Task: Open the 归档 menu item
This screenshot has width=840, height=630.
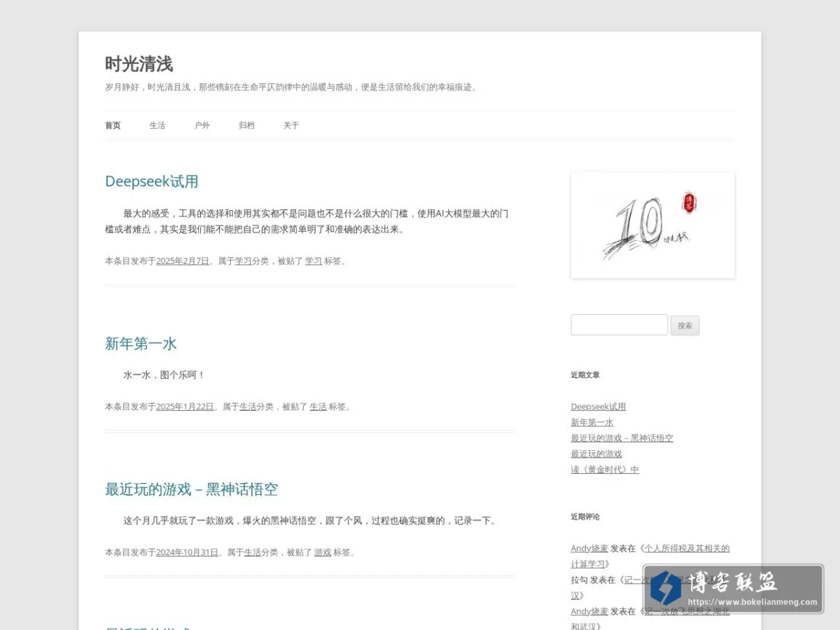Action: 246,125
